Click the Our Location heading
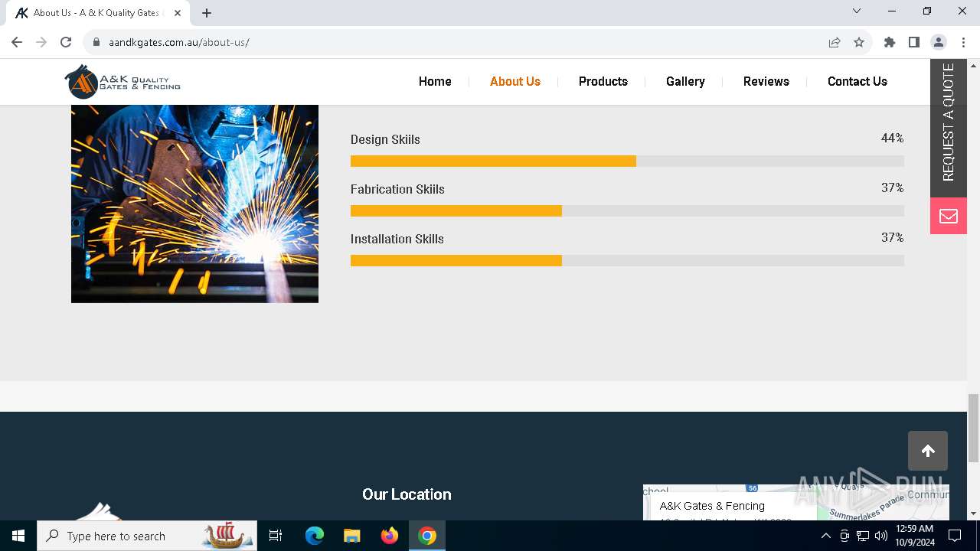980x551 pixels. [407, 494]
